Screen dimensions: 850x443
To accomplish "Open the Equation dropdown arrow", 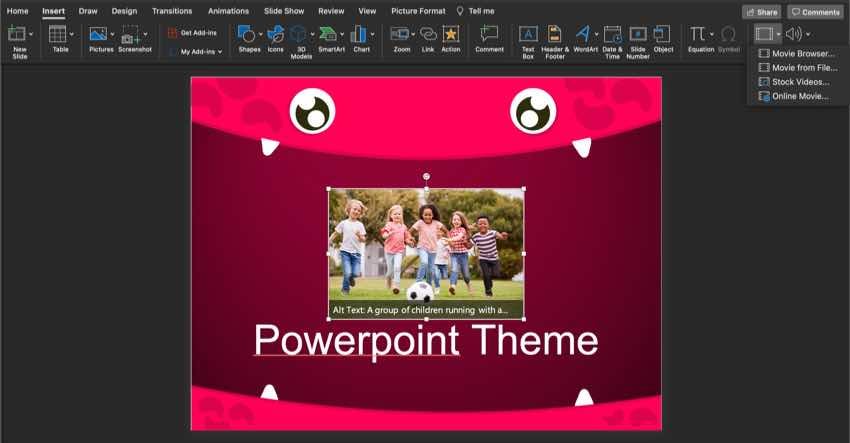I will 711,34.
